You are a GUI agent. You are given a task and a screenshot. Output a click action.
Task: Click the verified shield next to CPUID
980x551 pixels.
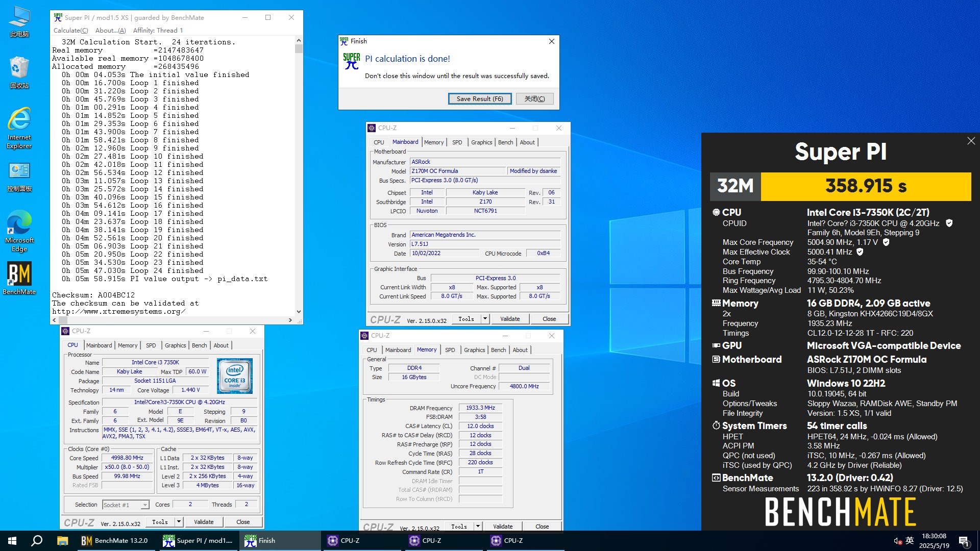pos(949,223)
